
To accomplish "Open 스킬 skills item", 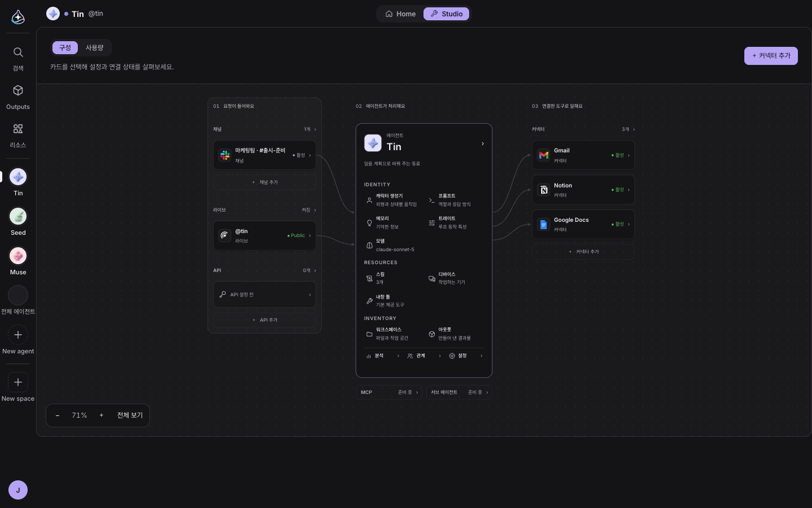I will [x=393, y=278].
